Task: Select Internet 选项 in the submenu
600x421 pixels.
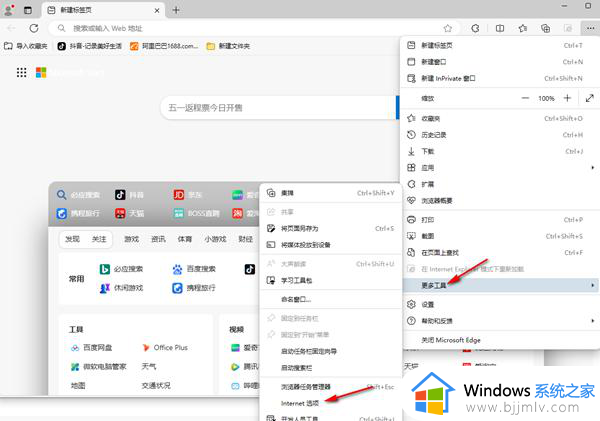Action: point(331,403)
